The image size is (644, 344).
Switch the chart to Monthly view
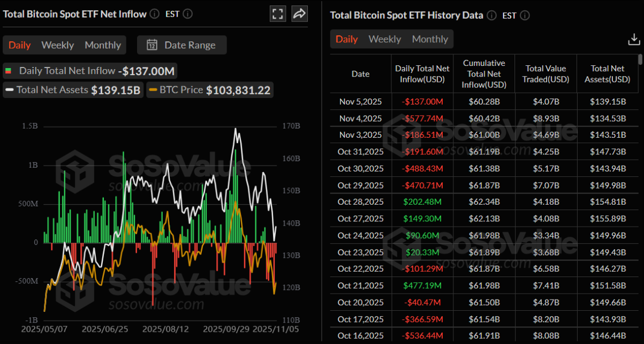tap(102, 45)
